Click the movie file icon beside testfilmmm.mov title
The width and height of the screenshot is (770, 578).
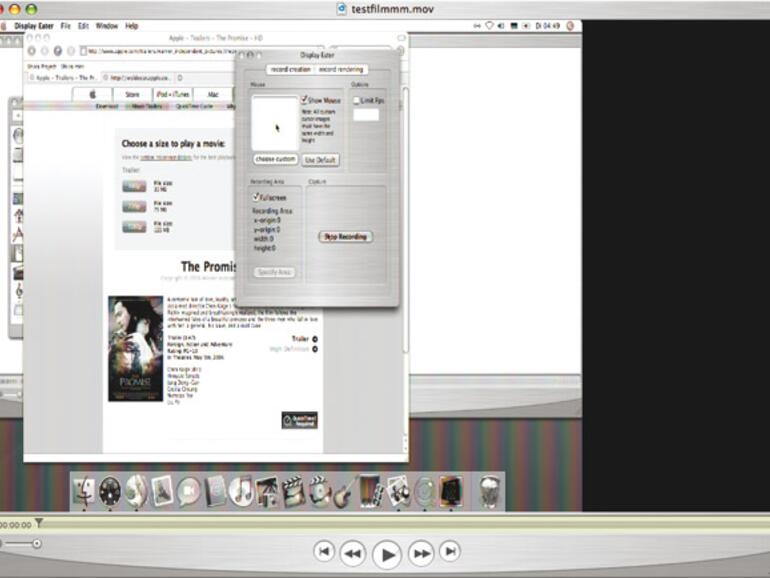(341, 9)
